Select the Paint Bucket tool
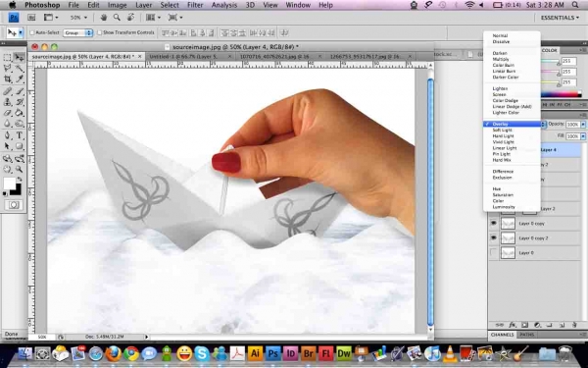Image resolution: width=588 pixels, height=368 pixels. 20,113
